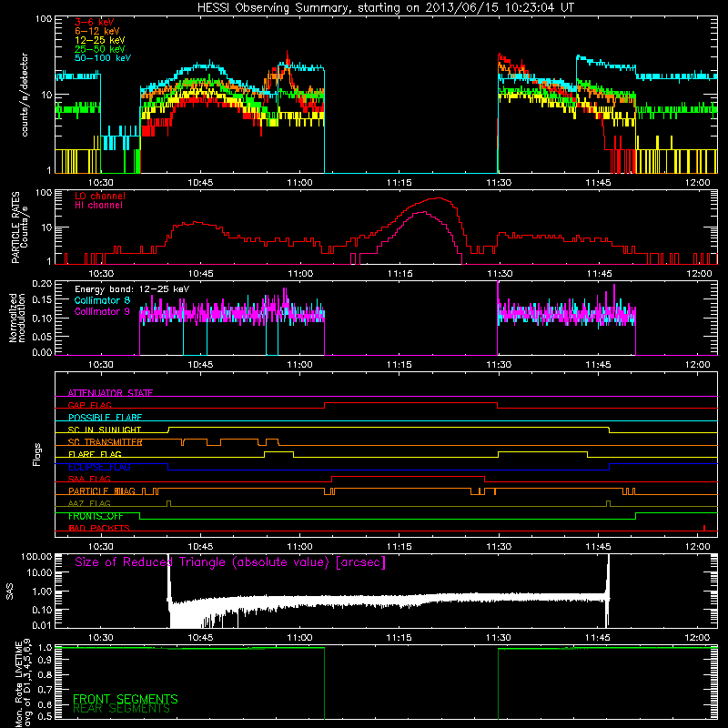
Task: Click '11:15' tick under particle rates panel
Action: [399, 274]
